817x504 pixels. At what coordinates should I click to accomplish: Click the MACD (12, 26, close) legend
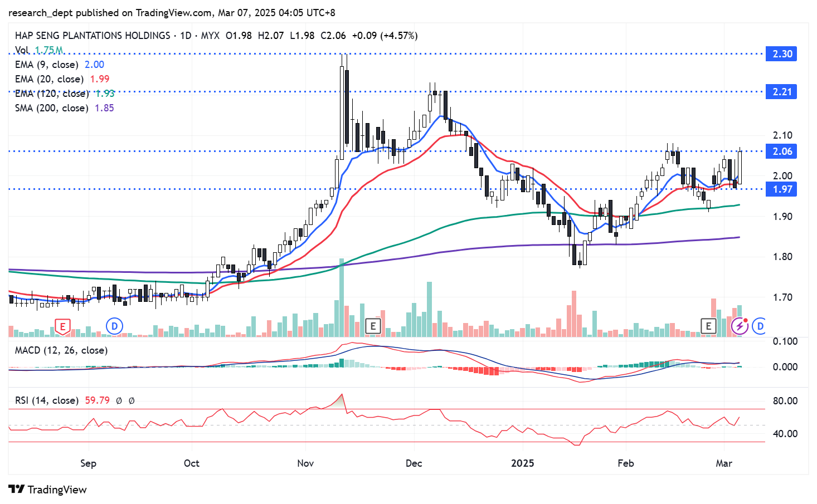(x=61, y=350)
